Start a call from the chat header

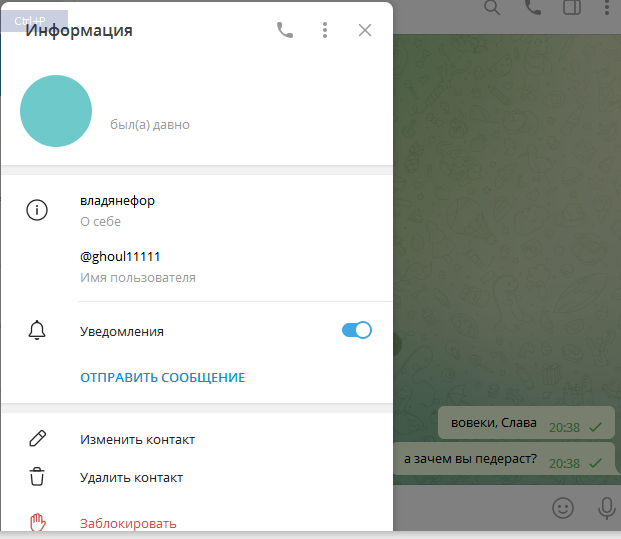point(533,7)
